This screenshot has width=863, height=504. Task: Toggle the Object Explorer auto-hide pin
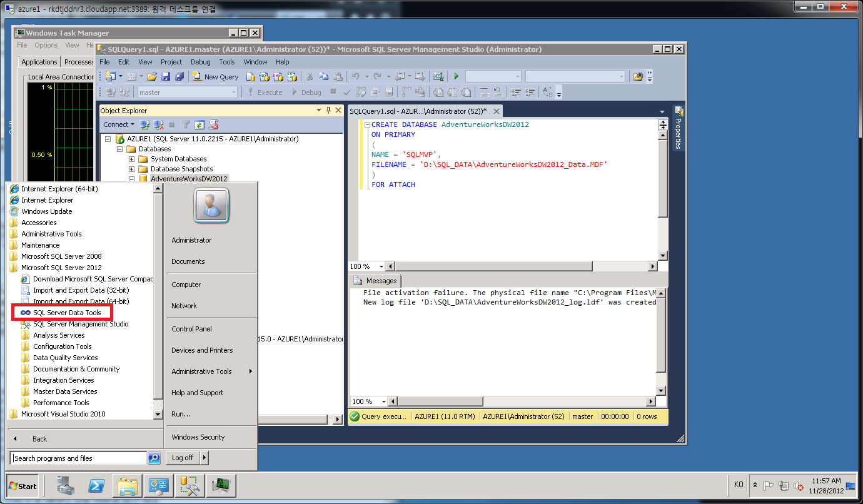[x=329, y=110]
